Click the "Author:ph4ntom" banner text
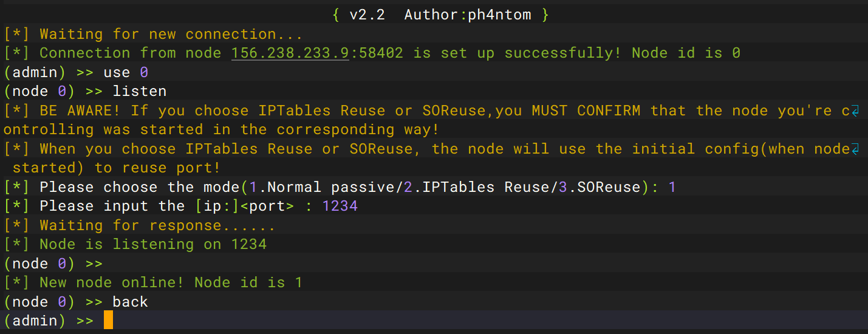Image resolution: width=868 pixels, height=334 pixels. click(x=467, y=15)
